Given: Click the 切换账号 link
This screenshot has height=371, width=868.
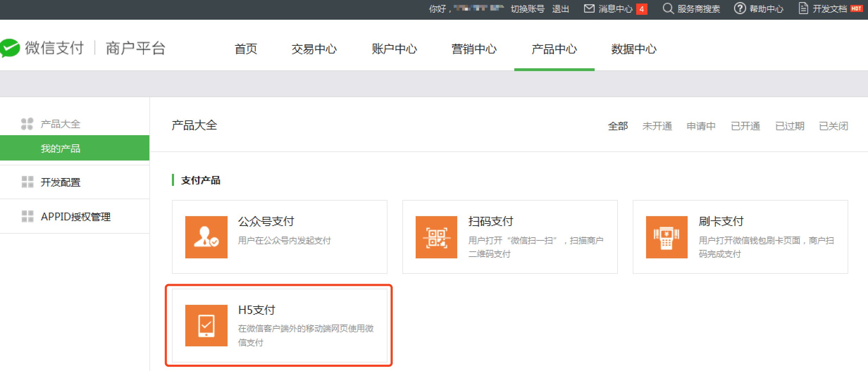Looking at the screenshot, I should click(x=528, y=9).
